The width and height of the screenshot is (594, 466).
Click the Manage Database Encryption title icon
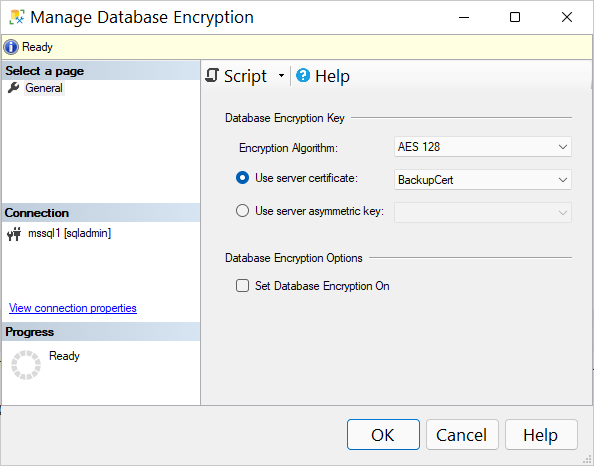[17, 17]
